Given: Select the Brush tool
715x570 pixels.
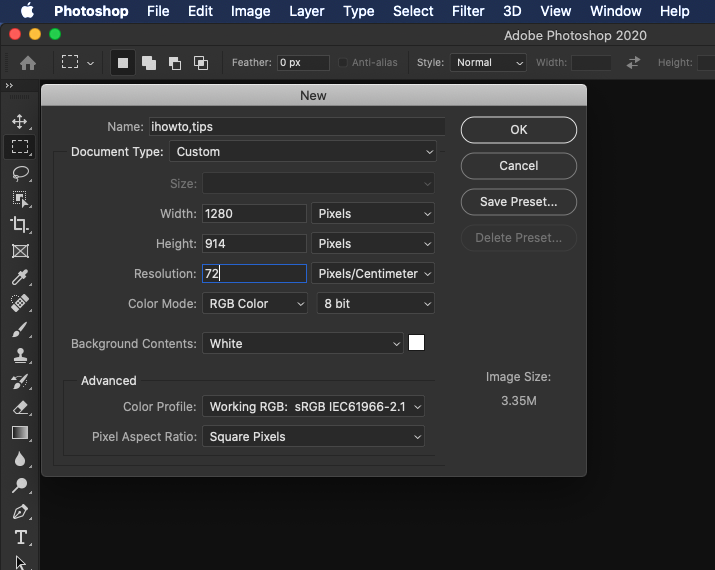Looking at the screenshot, I should pos(19,329).
